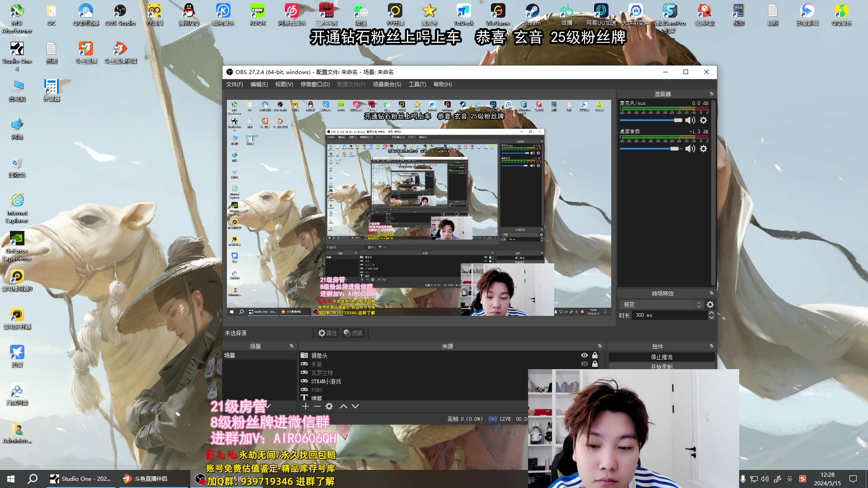Viewport: 868px width, 488px height.
Task: Open the GeForce Experience desktop icon
Action: coord(17,246)
